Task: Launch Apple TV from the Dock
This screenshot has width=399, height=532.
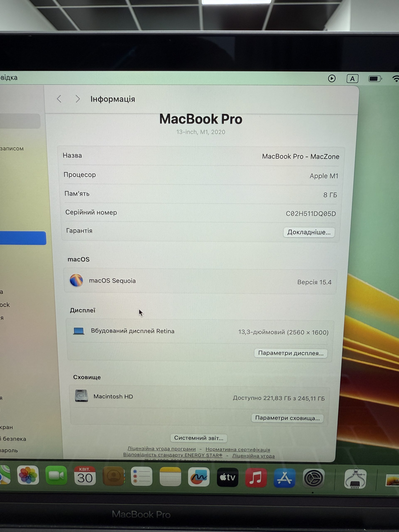Action: point(228,477)
